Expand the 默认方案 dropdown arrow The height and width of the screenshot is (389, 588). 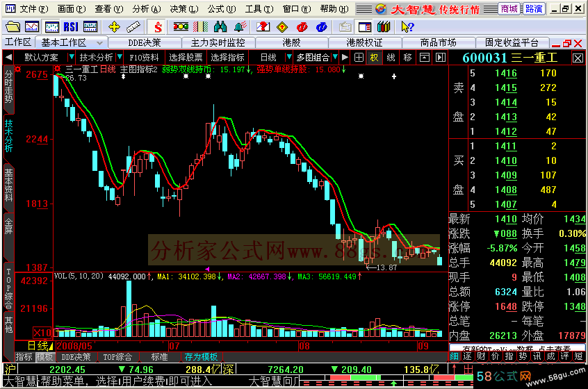(72, 57)
